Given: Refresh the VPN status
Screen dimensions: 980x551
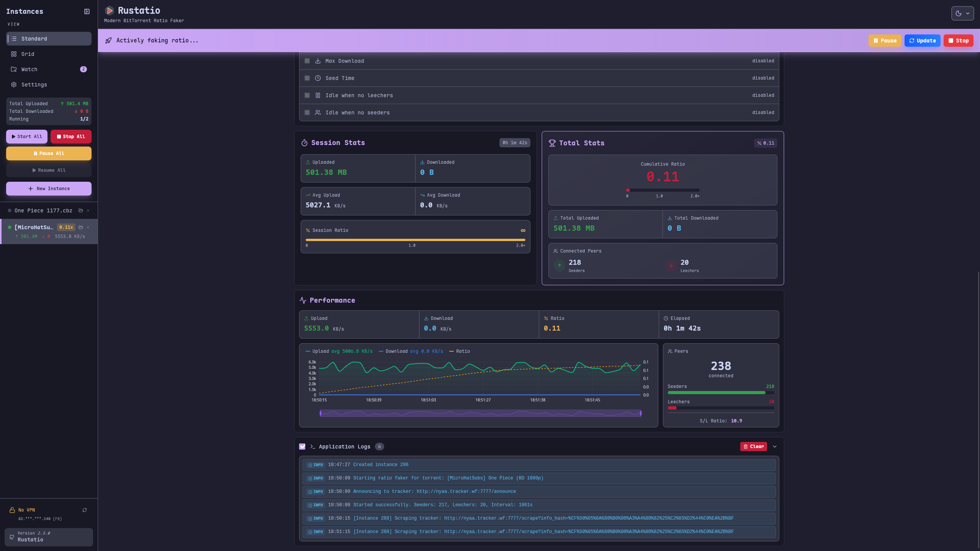Looking at the screenshot, I should [85, 510].
